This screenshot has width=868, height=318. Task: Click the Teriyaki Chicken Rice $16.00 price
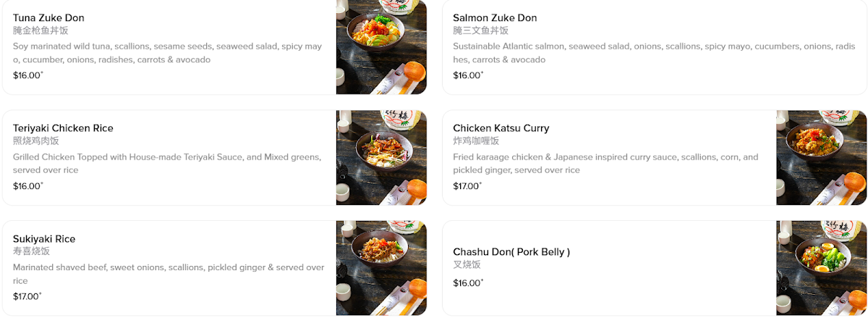27,186
